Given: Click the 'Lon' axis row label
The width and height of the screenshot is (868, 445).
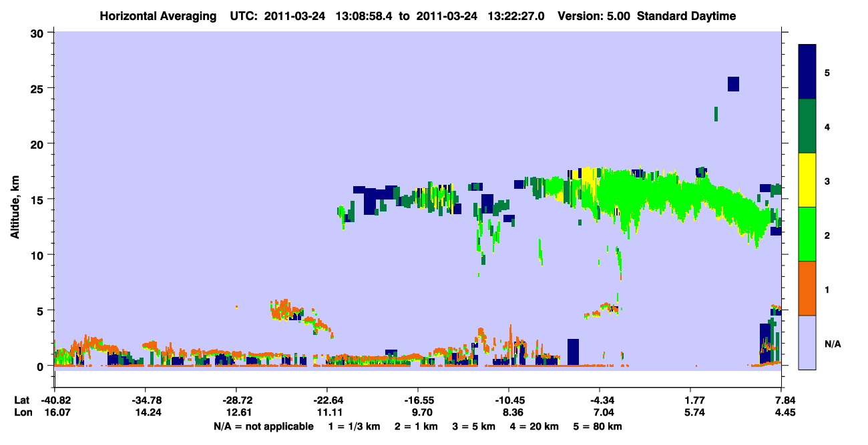Looking at the screenshot, I should click(23, 413).
